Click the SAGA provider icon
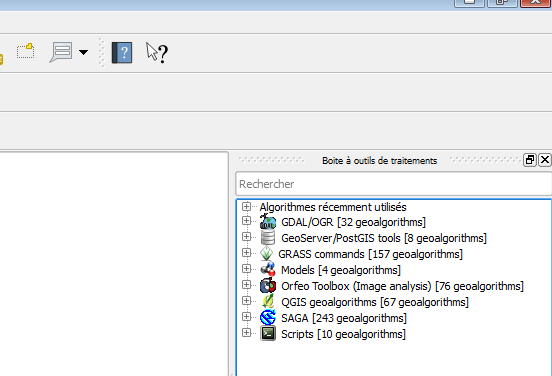 pyautogui.click(x=268, y=318)
